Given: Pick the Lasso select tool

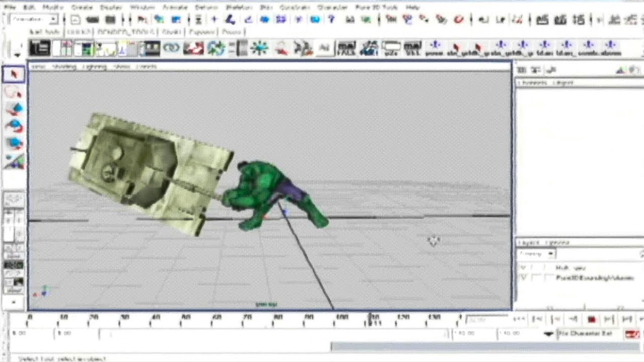Looking at the screenshot, I should 13,92.
